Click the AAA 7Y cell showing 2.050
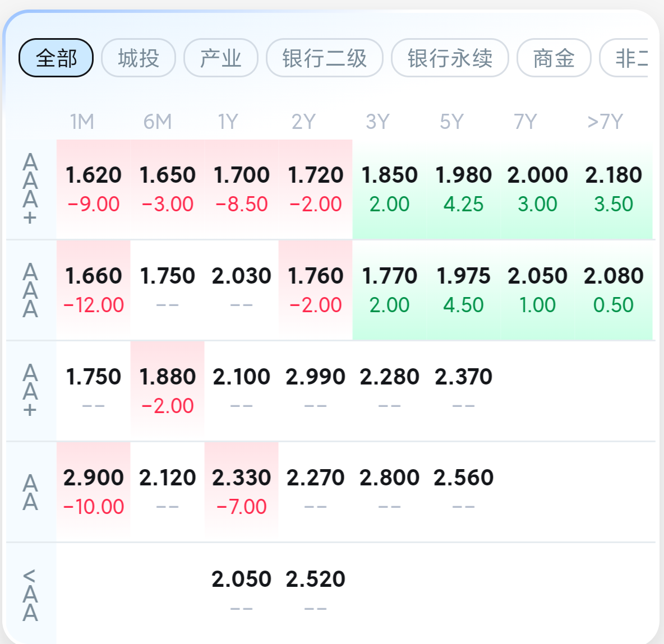 coord(537,290)
